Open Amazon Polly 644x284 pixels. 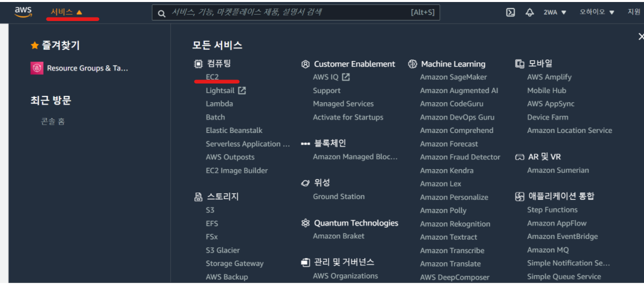click(443, 210)
